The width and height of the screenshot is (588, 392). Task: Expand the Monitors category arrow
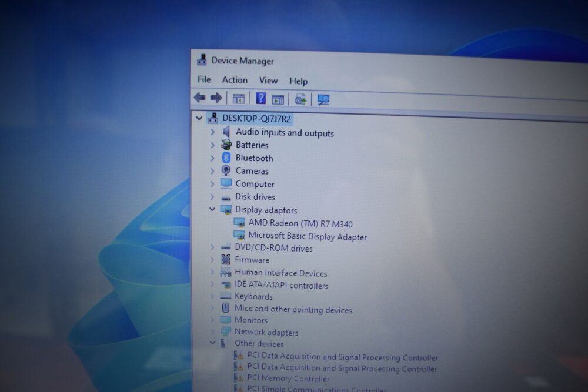pyautogui.click(x=212, y=320)
